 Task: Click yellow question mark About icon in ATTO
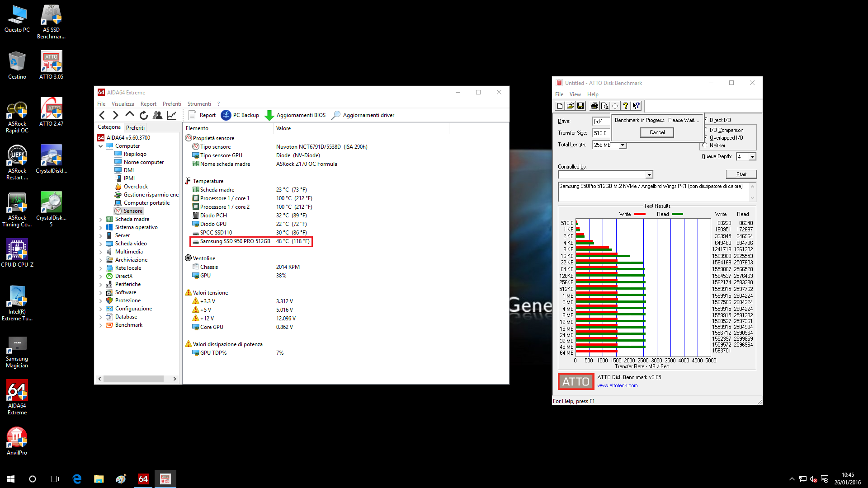[626, 106]
